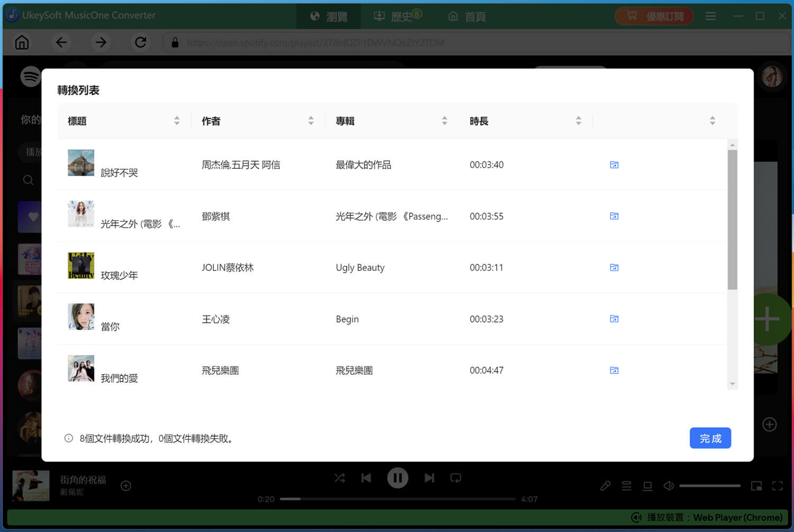794x532 pixels.
Task: Click the browser address bar
Action: (318, 42)
